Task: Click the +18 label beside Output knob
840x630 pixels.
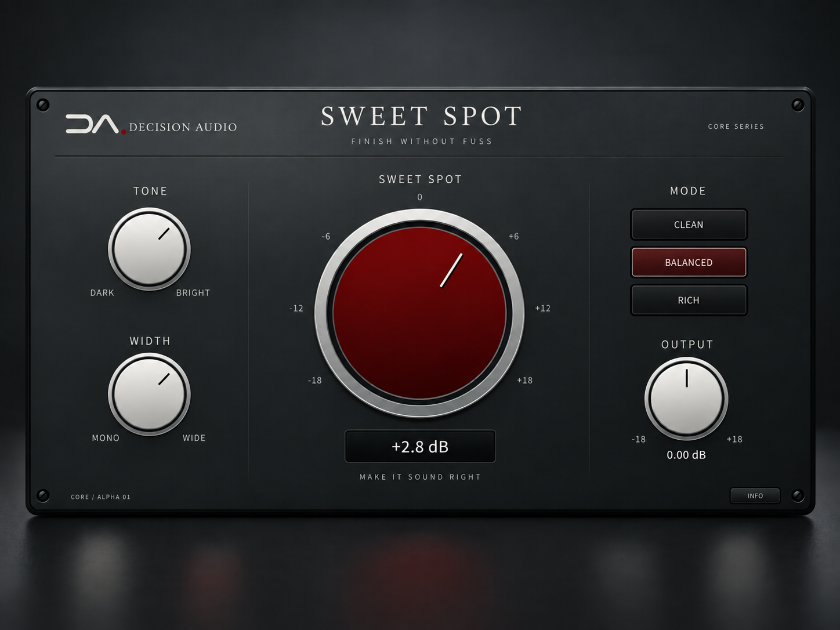Action: 734,440
